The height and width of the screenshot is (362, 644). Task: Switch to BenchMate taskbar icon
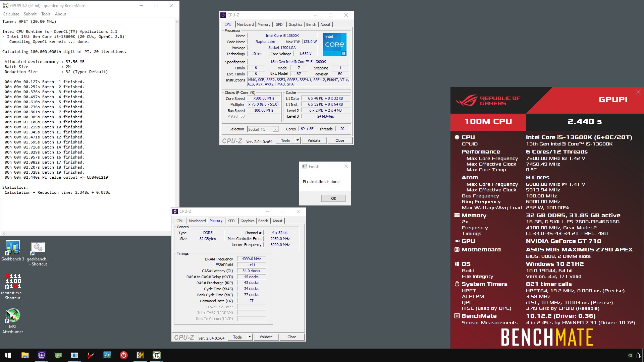(x=140, y=355)
